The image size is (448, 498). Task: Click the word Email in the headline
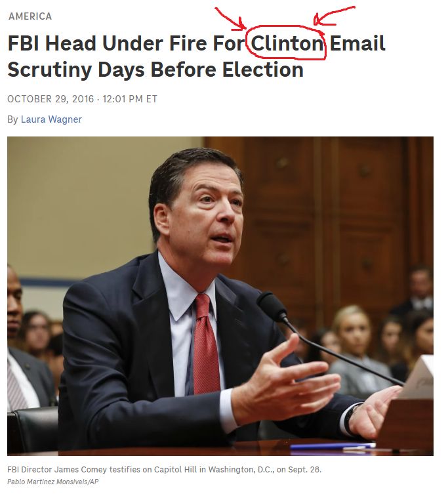(x=357, y=43)
